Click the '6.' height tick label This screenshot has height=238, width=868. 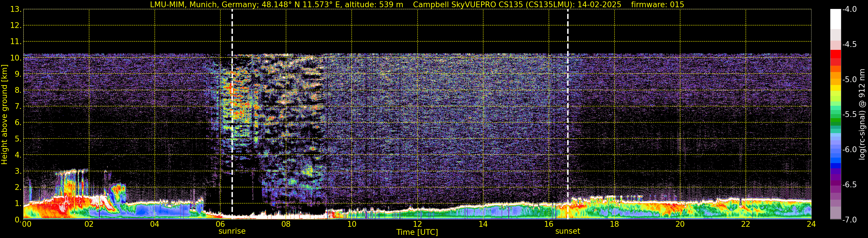(18, 123)
